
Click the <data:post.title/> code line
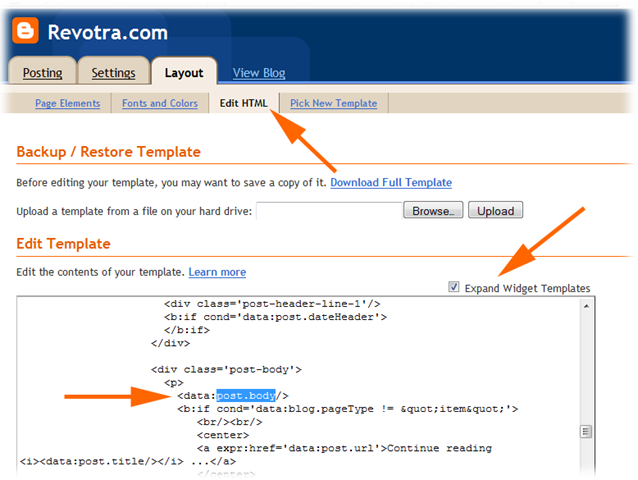pos(128,461)
